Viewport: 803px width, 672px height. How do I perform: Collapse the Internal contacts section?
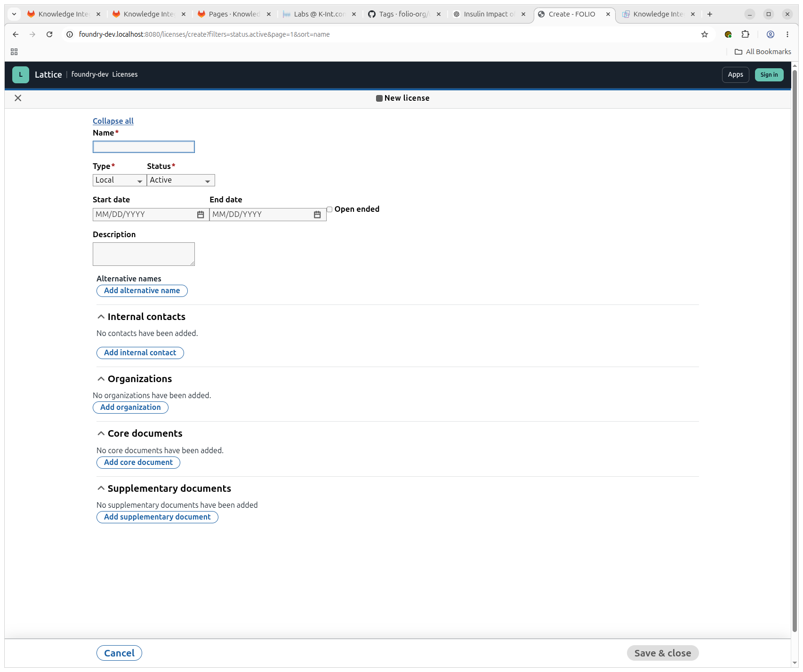pos(101,317)
